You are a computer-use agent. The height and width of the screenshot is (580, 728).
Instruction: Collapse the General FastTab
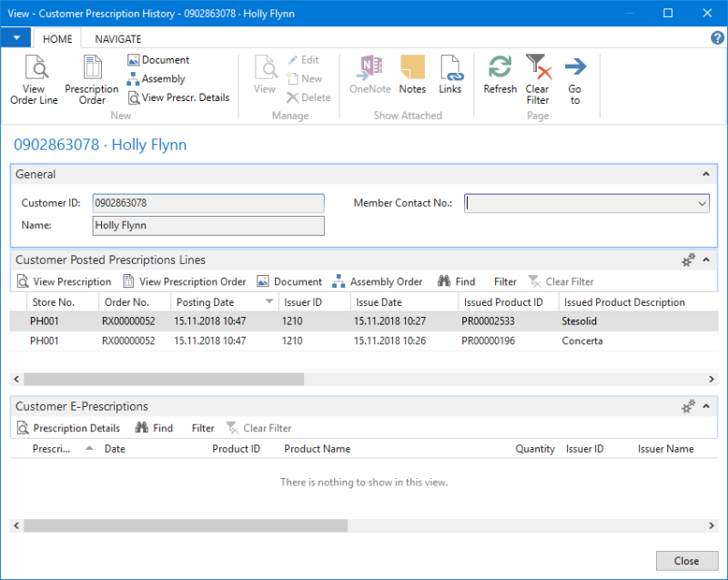707,173
